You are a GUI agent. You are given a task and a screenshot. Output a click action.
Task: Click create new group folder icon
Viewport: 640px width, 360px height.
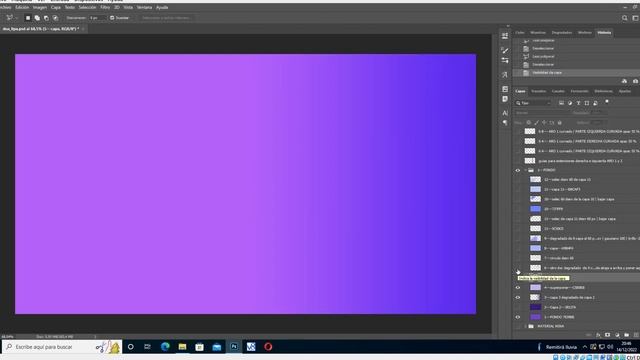627,335
